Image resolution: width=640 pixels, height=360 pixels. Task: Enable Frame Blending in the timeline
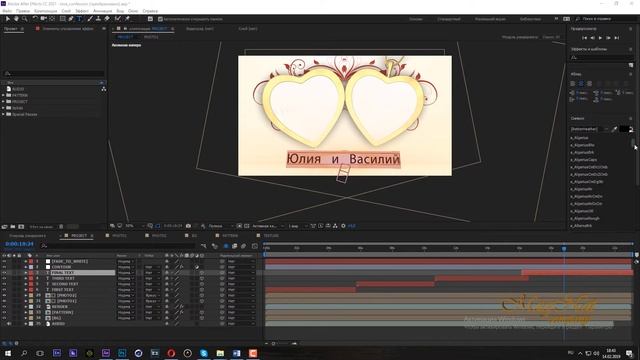point(234,246)
